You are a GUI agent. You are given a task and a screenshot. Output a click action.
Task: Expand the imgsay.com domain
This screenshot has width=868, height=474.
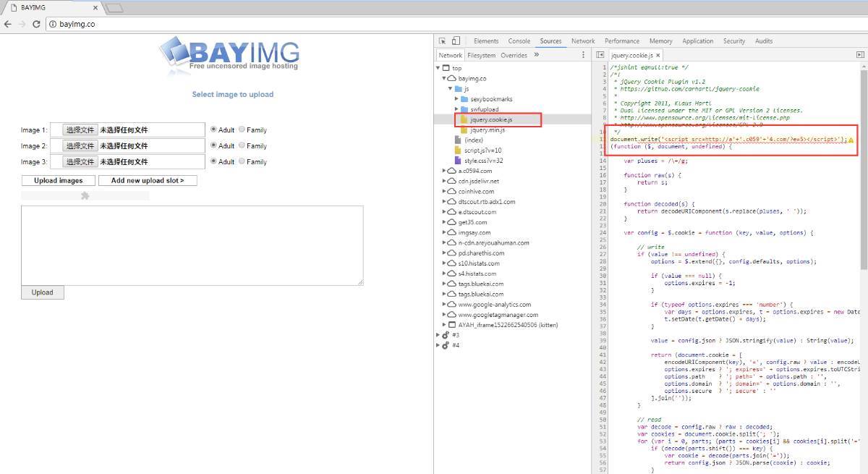coord(444,232)
